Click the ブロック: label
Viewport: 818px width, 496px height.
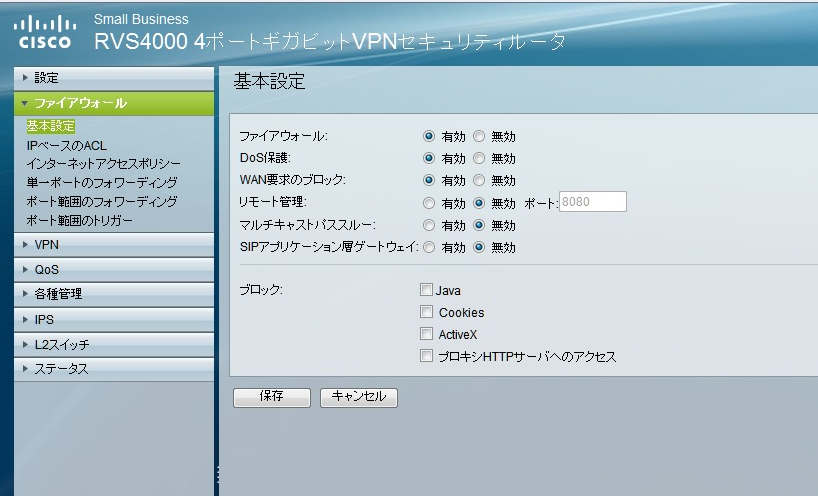coord(261,290)
